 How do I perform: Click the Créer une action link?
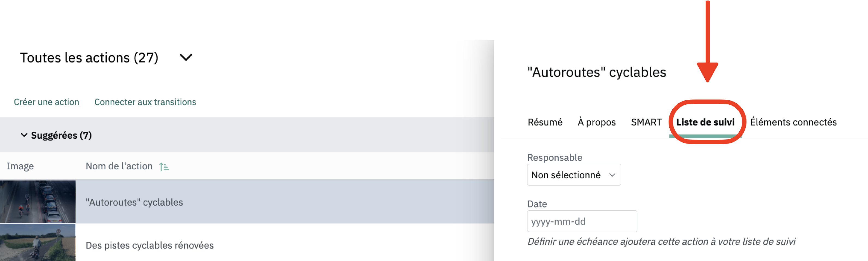pos(47,102)
